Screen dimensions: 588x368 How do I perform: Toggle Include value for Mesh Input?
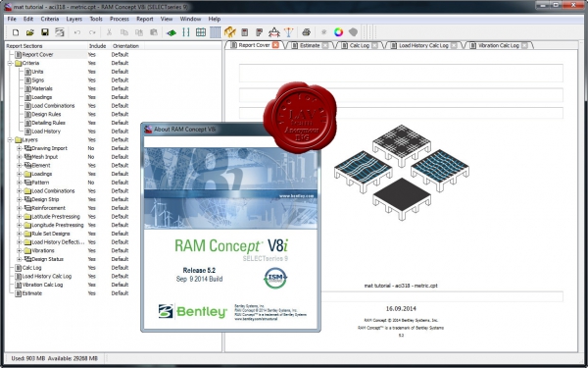click(91, 157)
